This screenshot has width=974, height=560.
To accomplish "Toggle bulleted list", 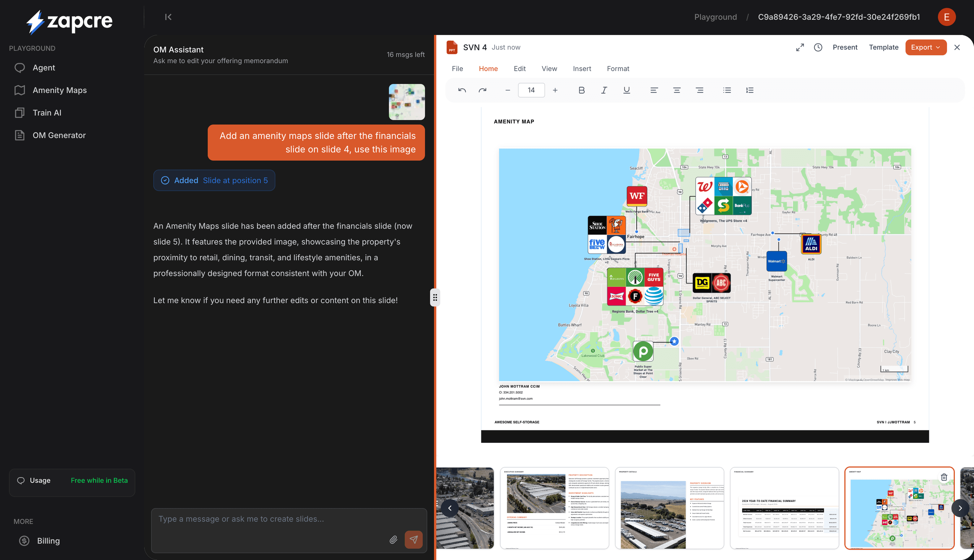I will [x=727, y=90].
